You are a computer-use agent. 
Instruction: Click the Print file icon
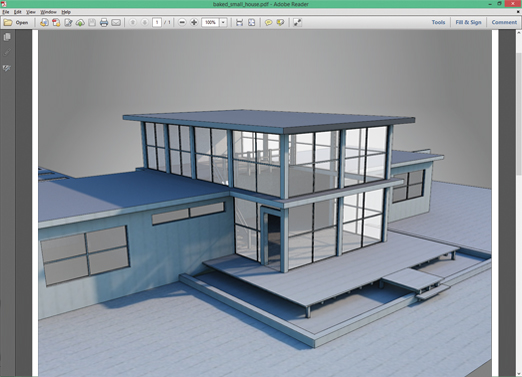104,23
